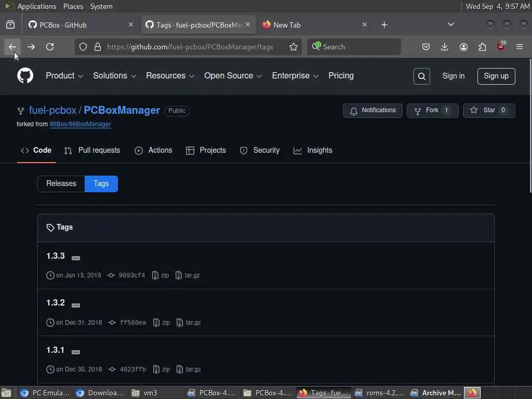This screenshot has height=399, width=532.
Task: Open the PCBoxManager repository link
Action: [122, 110]
